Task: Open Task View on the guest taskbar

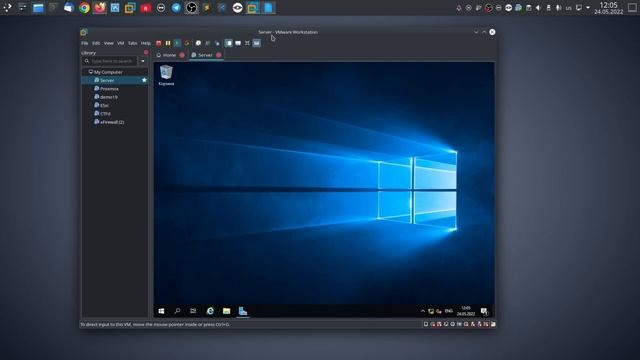Action: 193,311
